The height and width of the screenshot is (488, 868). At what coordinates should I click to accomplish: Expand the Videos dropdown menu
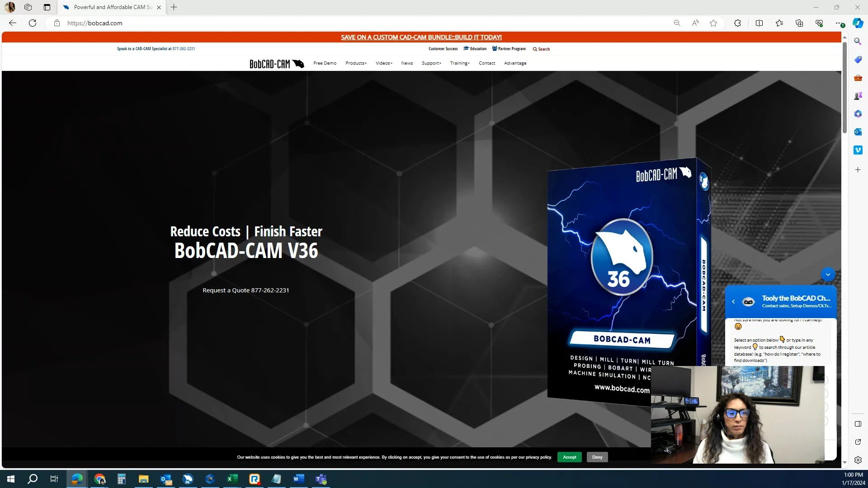pyautogui.click(x=384, y=63)
